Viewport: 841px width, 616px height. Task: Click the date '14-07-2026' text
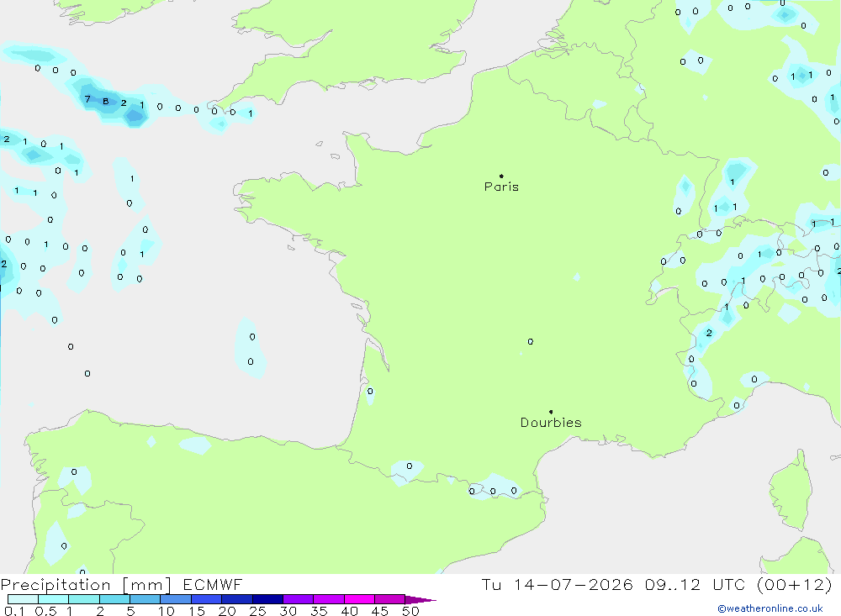tap(573, 584)
